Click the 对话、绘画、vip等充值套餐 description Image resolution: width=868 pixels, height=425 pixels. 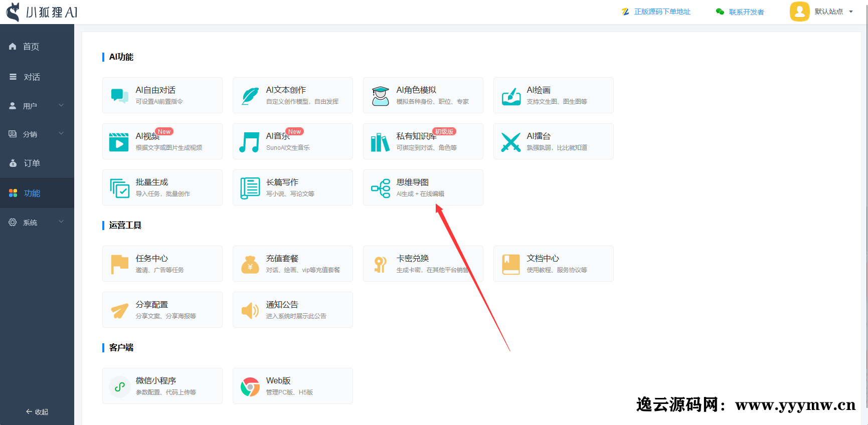(303, 270)
